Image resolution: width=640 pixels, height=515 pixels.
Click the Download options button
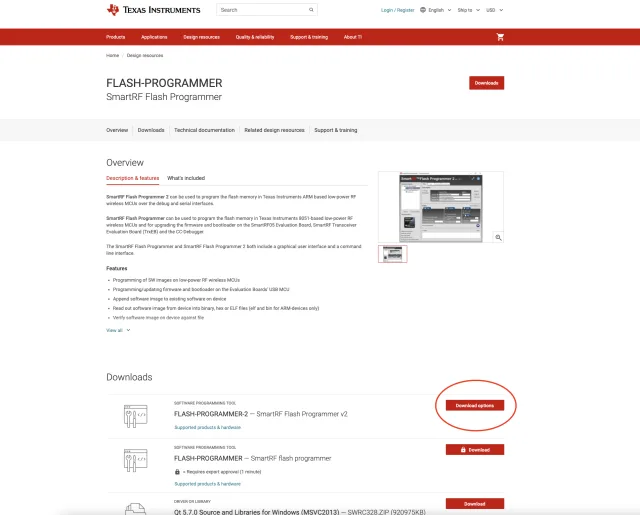(x=474, y=405)
